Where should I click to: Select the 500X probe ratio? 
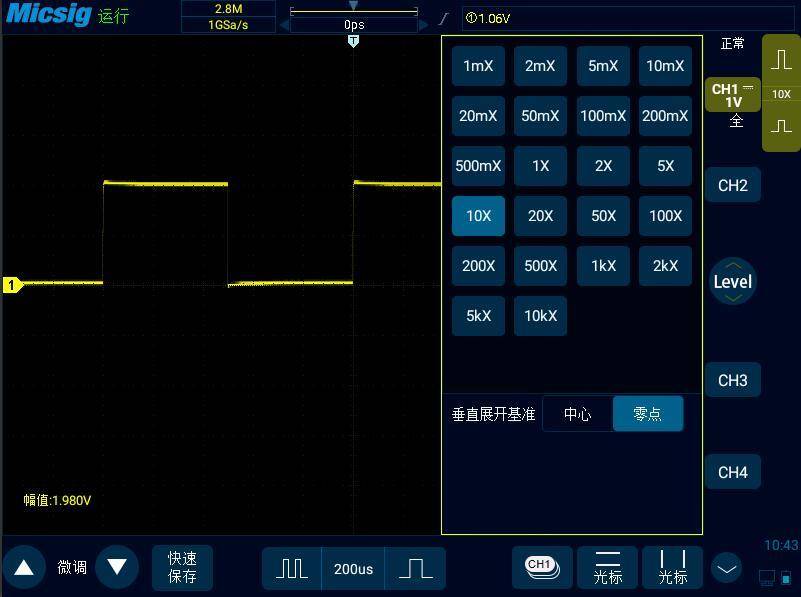[540, 266]
